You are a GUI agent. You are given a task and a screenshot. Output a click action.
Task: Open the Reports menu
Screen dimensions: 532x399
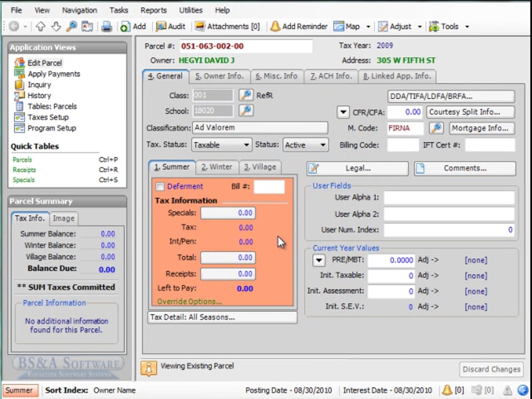tap(154, 10)
